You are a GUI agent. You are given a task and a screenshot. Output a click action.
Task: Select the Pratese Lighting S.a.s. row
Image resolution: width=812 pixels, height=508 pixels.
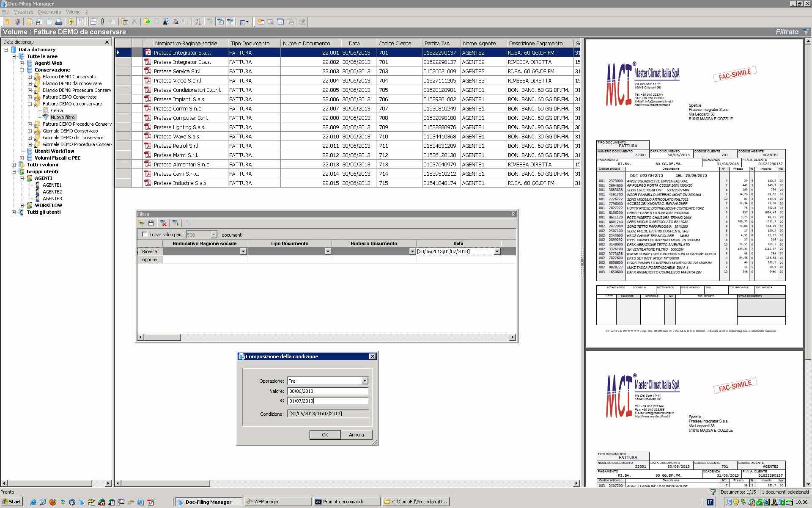tap(347, 127)
